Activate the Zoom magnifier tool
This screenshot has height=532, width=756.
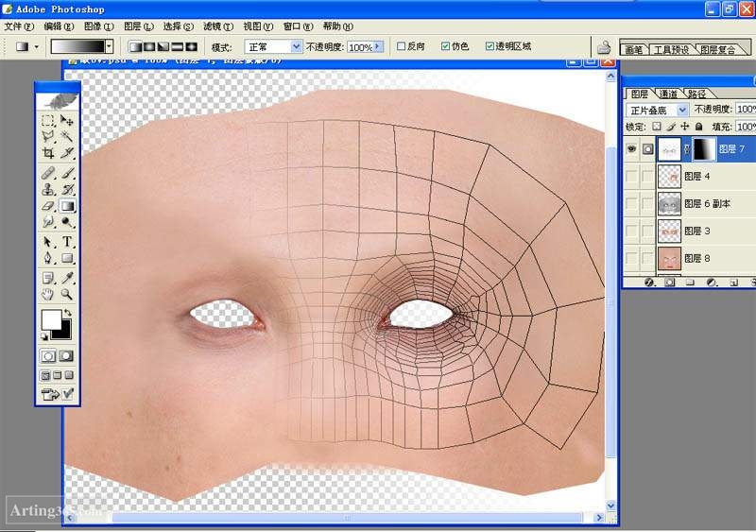67,294
